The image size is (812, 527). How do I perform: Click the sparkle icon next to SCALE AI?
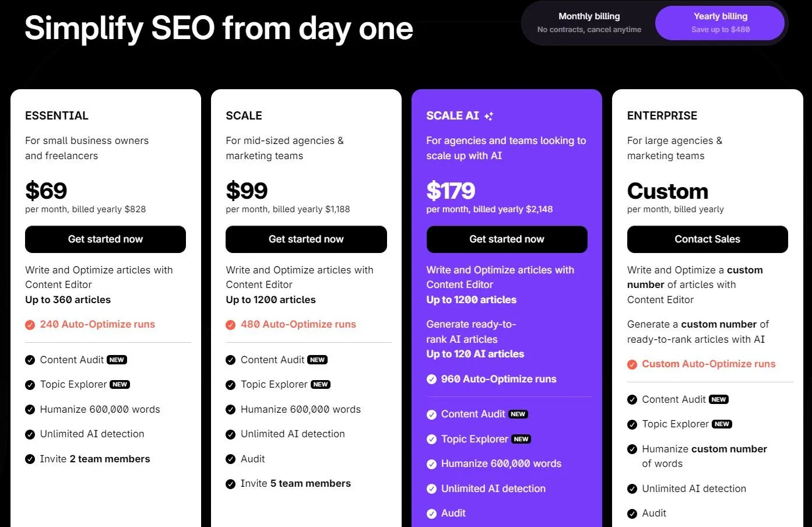tap(488, 116)
